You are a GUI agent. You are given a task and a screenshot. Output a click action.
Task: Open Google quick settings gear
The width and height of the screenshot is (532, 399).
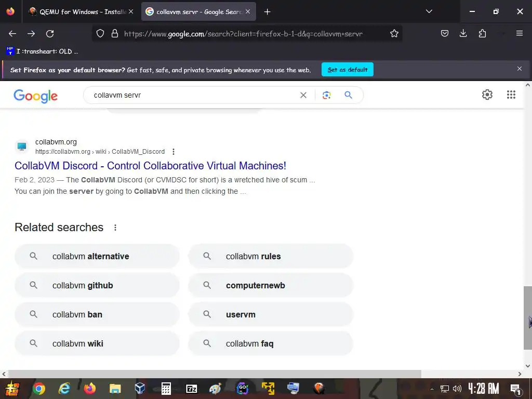tap(487, 95)
